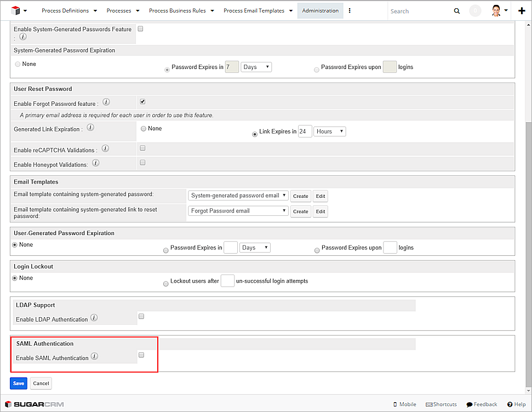Open the search magnifier icon
Viewport: 532px width, 412px height.
coord(457,11)
